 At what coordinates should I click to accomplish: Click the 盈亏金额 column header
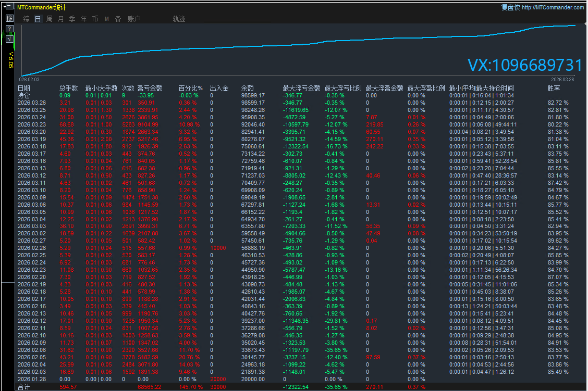[150, 89]
